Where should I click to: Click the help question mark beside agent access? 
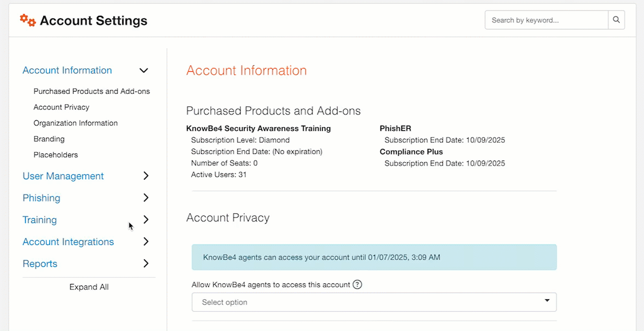358,284
